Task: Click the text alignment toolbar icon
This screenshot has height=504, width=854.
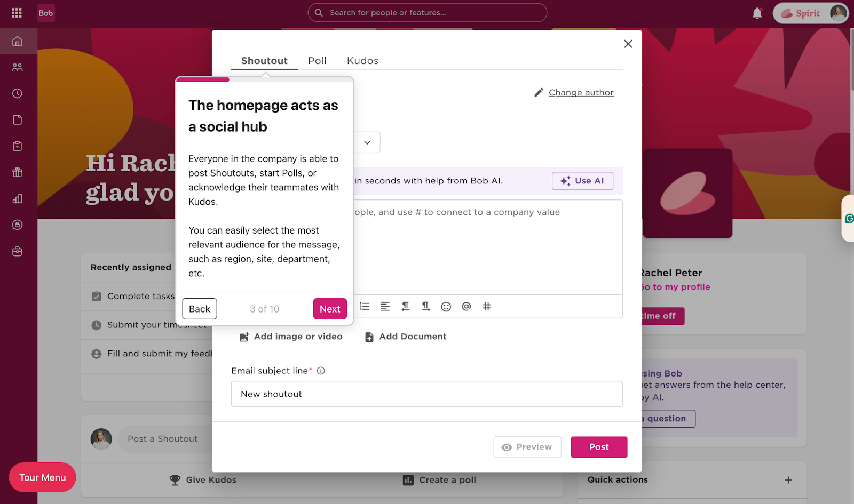Action: (385, 306)
